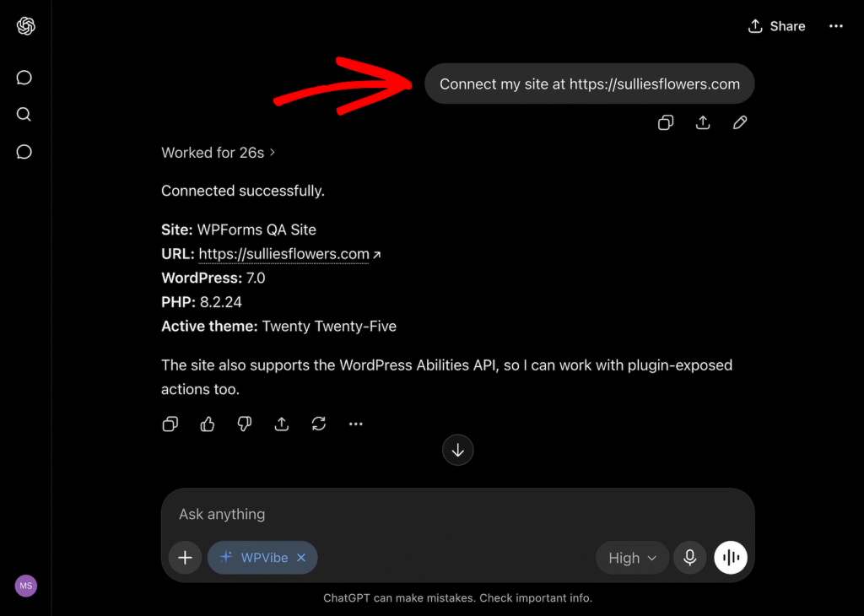Give the response a thumbs down
Screen dimensions: 864x616
245,424
